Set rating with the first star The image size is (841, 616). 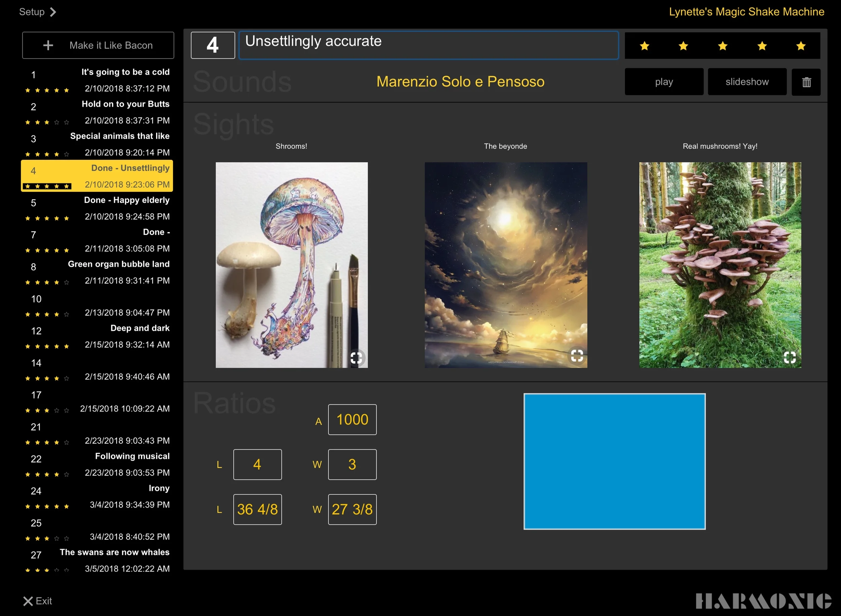coord(645,46)
